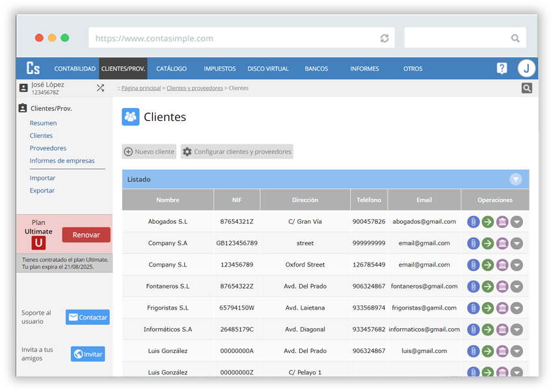
Task: Click the red Renovar button
Action: tap(86, 235)
